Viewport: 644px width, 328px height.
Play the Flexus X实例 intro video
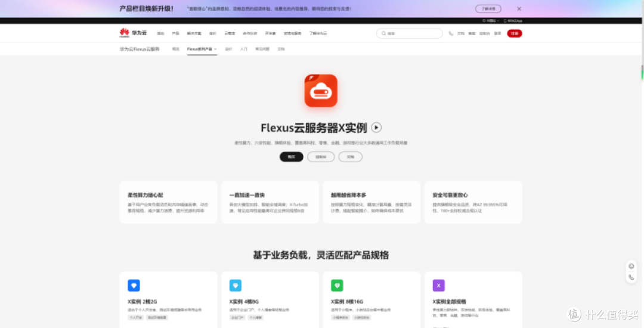click(x=376, y=127)
